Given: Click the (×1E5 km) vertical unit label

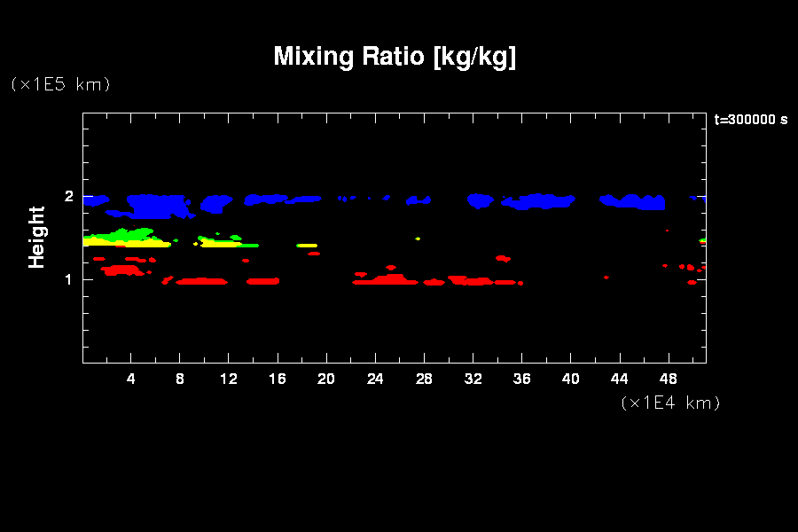Looking at the screenshot, I should point(59,84).
